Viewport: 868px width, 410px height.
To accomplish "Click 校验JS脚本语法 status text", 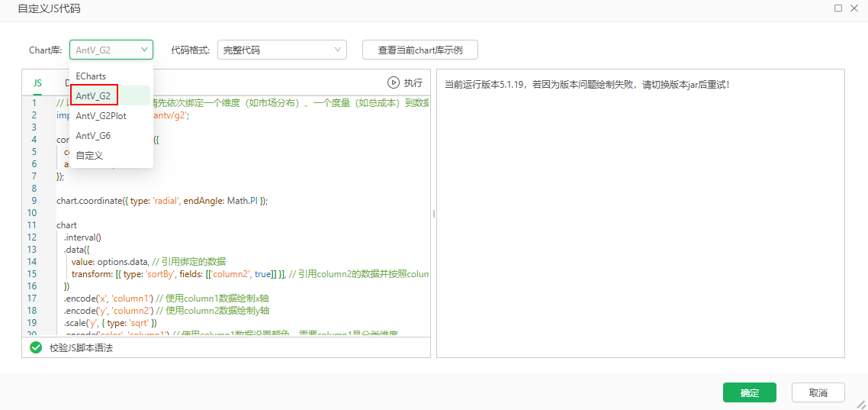I will point(82,348).
